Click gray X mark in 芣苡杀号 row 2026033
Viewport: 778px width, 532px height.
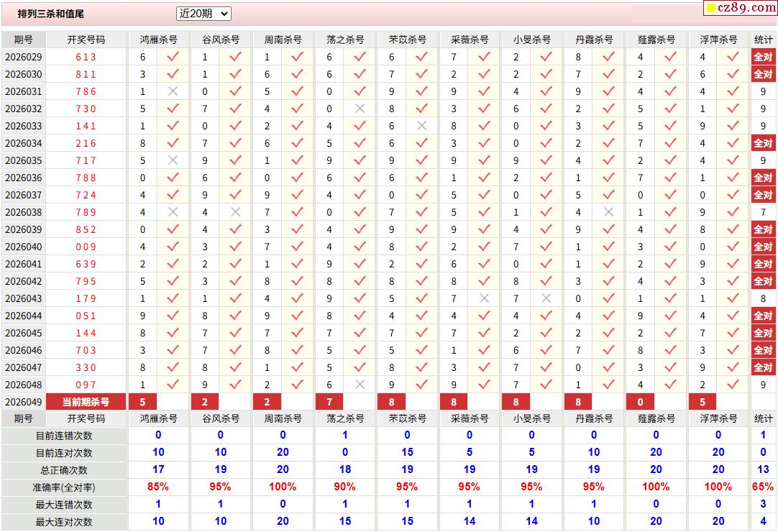click(x=422, y=126)
